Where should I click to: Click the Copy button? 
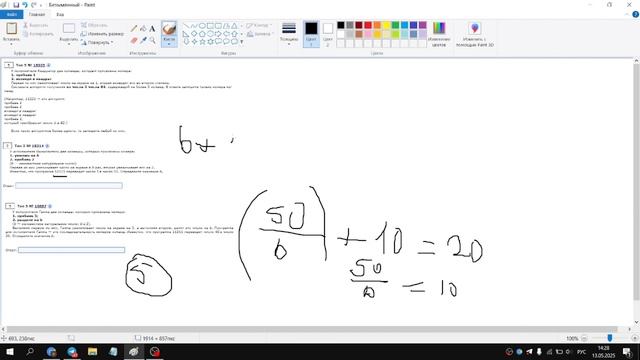(x=38, y=34)
